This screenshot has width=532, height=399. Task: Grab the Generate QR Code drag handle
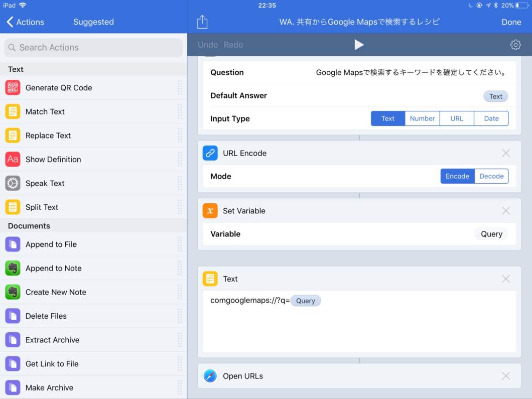(180, 87)
